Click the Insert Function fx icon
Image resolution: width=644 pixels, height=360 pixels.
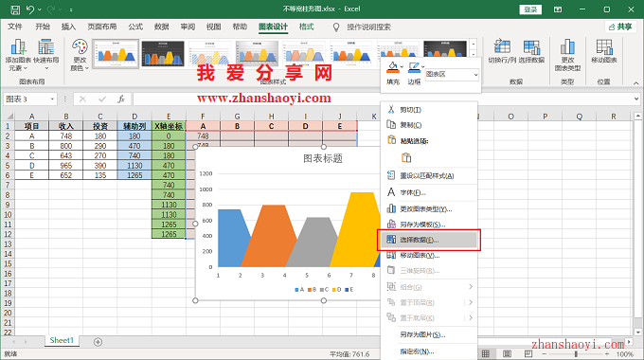coord(121,99)
